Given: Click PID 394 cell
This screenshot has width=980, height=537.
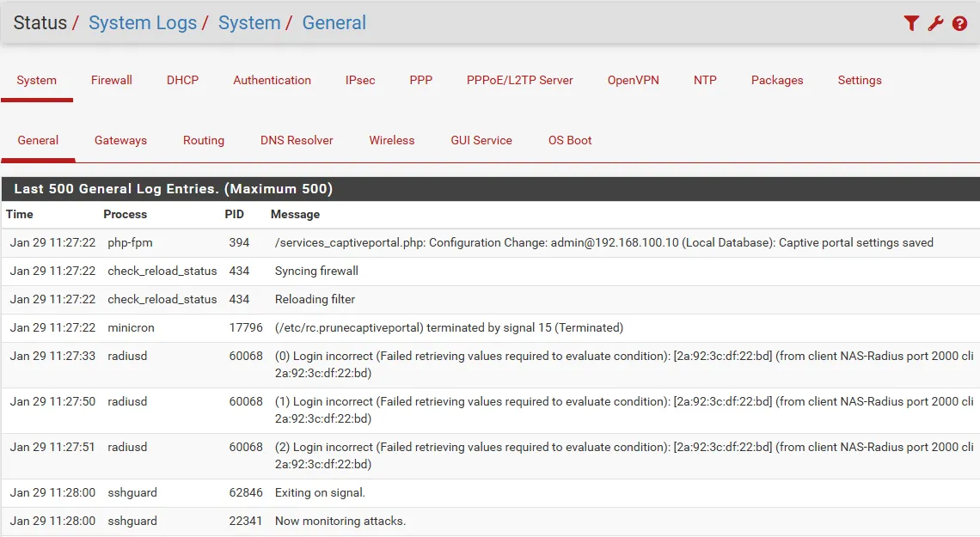Looking at the screenshot, I should coord(239,242).
